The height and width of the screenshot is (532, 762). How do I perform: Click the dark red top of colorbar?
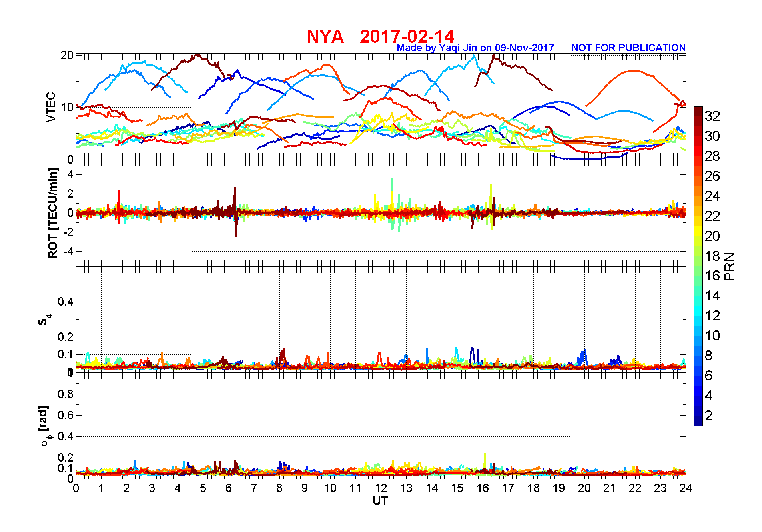(698, 111)
